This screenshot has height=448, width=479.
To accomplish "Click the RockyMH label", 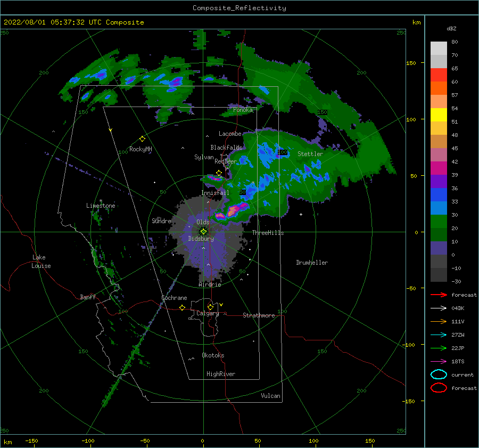I will (x=141, y=149).
